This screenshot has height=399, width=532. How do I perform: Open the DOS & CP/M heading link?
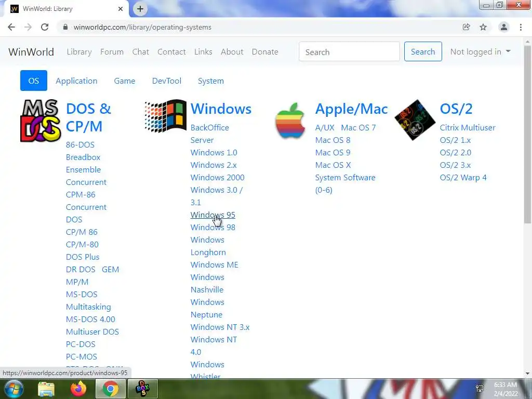[x=88, y=117]
